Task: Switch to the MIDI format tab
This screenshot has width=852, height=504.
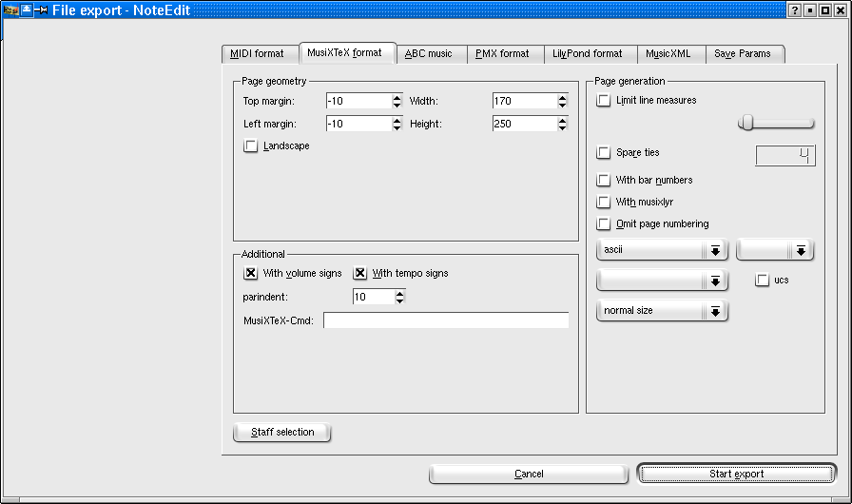Action: pyautogui.click(x=261, y=54)
